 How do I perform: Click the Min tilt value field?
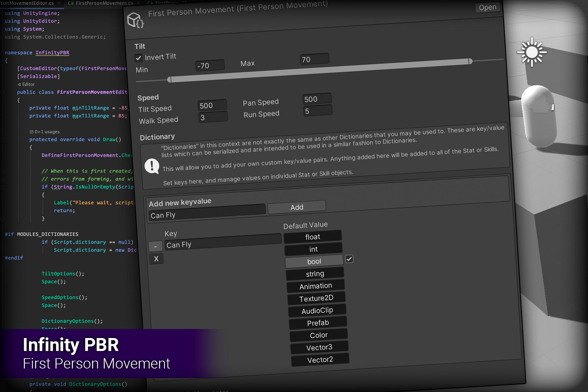click(x=210, y=65)
